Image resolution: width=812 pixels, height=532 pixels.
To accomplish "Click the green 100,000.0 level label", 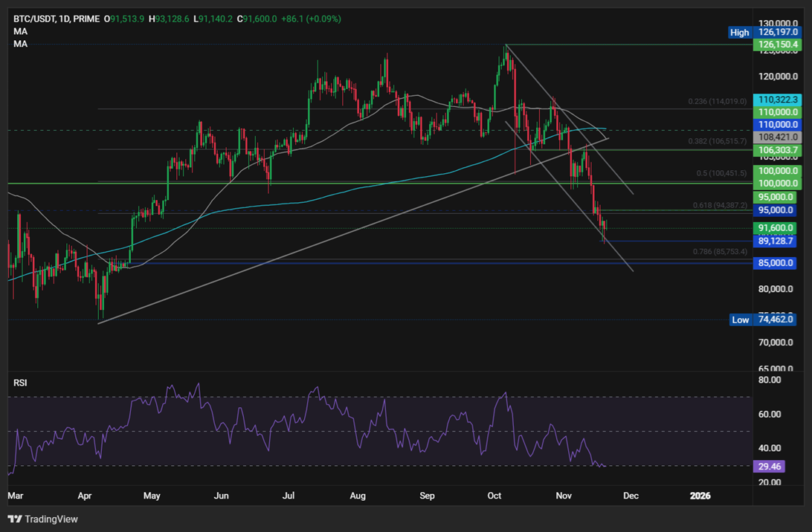I will click(x=775, y=172).
